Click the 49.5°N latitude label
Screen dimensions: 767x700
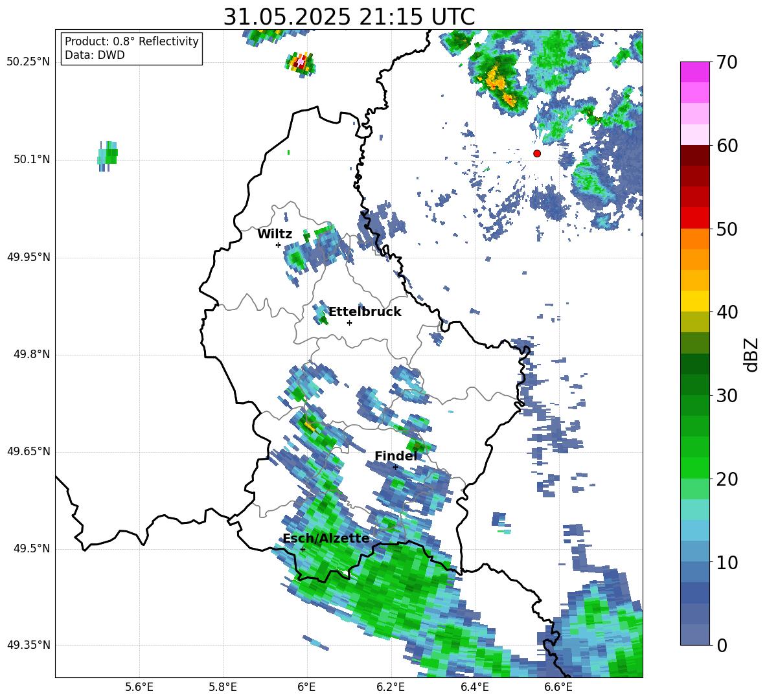32,548
